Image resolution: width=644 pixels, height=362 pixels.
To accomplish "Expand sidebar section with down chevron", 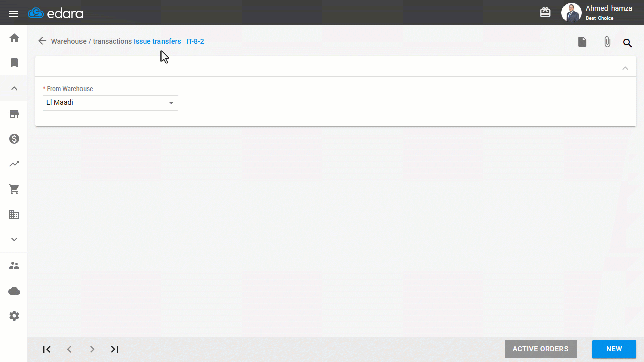I will pos(14,239).
